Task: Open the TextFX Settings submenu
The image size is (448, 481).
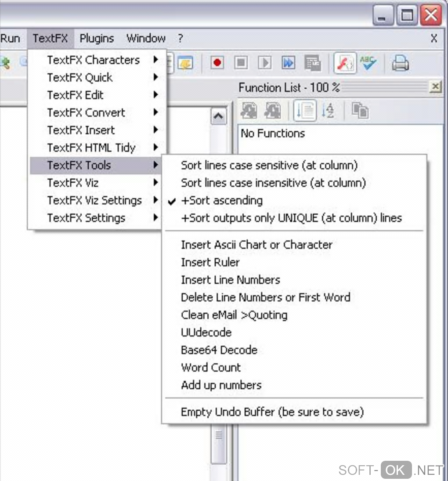Action: (x=95, y=218)
